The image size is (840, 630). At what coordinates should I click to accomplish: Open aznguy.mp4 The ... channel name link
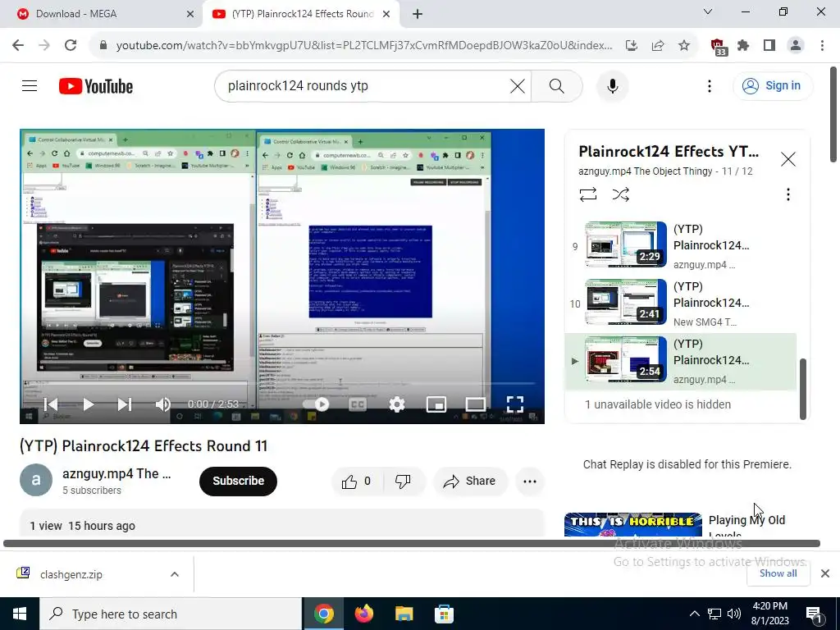(116, 473)
